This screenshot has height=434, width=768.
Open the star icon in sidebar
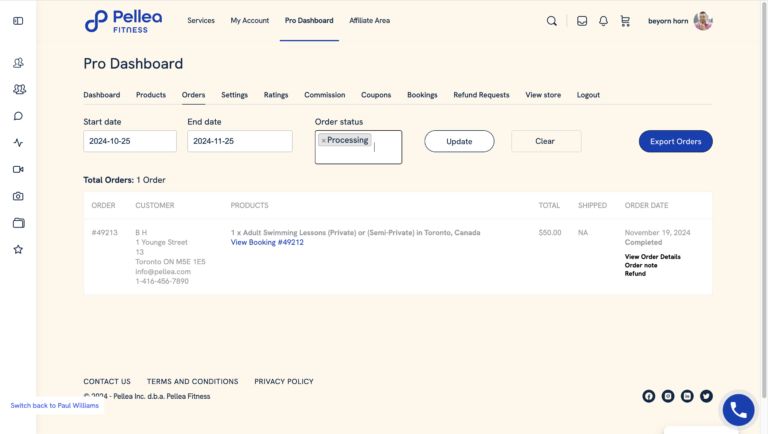[x=18, y=249]
